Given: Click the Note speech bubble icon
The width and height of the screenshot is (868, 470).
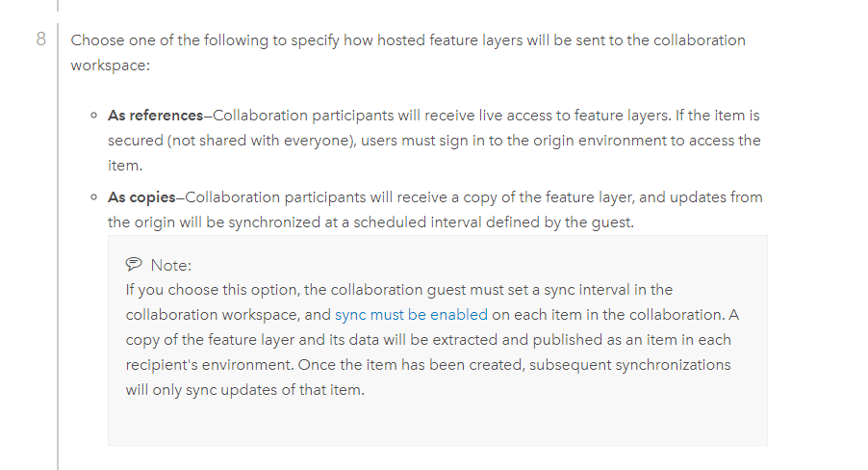Looking at the screenshot, I should (x=134, y=265).
